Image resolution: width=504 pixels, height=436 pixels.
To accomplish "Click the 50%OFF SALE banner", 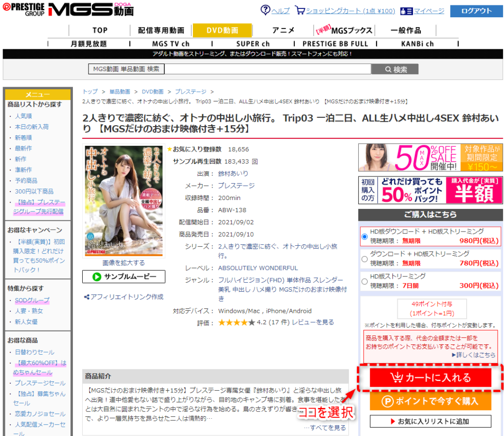I will click(430, 157).
